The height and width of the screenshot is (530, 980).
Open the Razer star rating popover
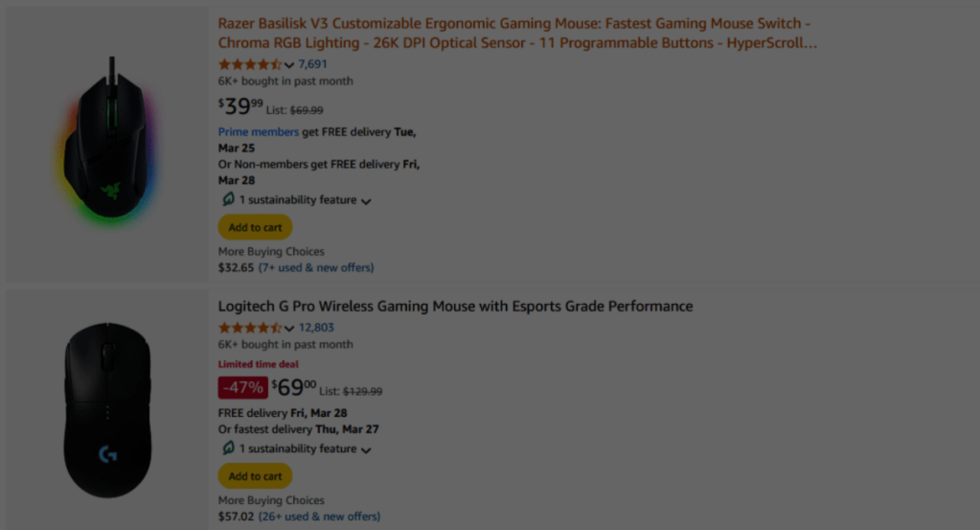coord(250,64)
